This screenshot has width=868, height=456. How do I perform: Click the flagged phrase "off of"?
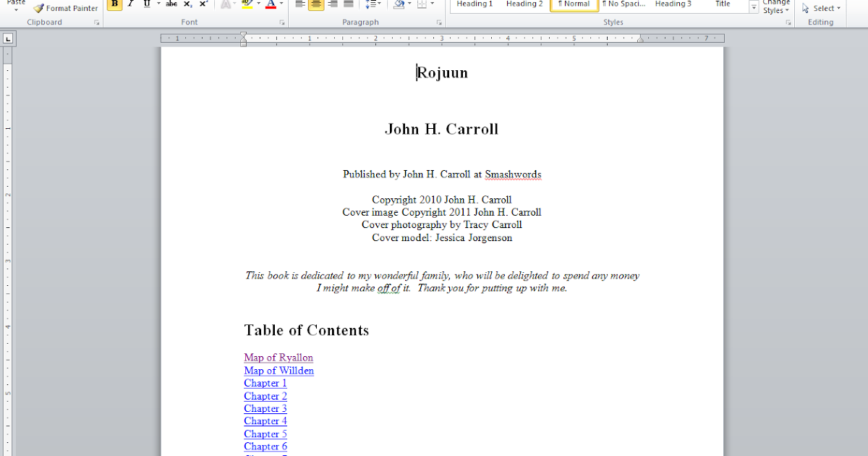click(388, 288)
